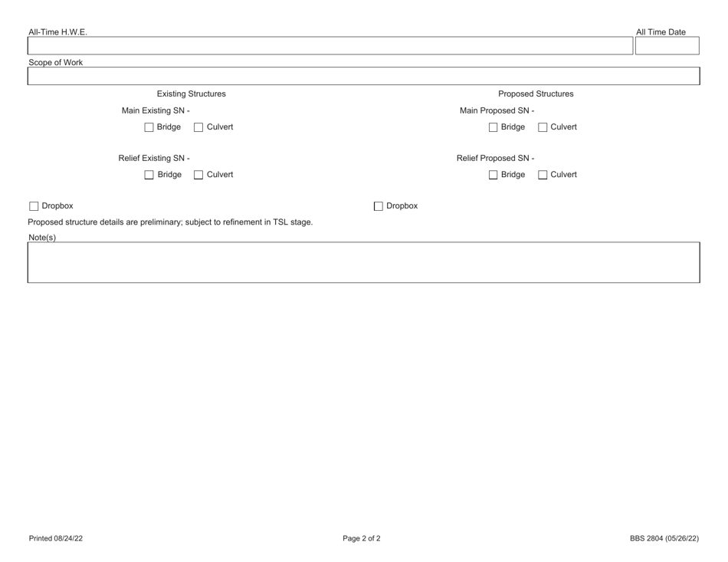Image resolution: width=728 pixels, height=562 pixels.
Task: Click the "Relief Existing SN -" label
Action: (154, 159)
